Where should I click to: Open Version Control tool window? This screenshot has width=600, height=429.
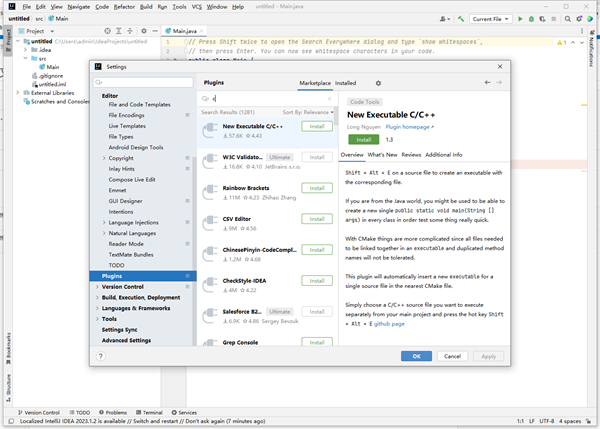tap(40, 412)
